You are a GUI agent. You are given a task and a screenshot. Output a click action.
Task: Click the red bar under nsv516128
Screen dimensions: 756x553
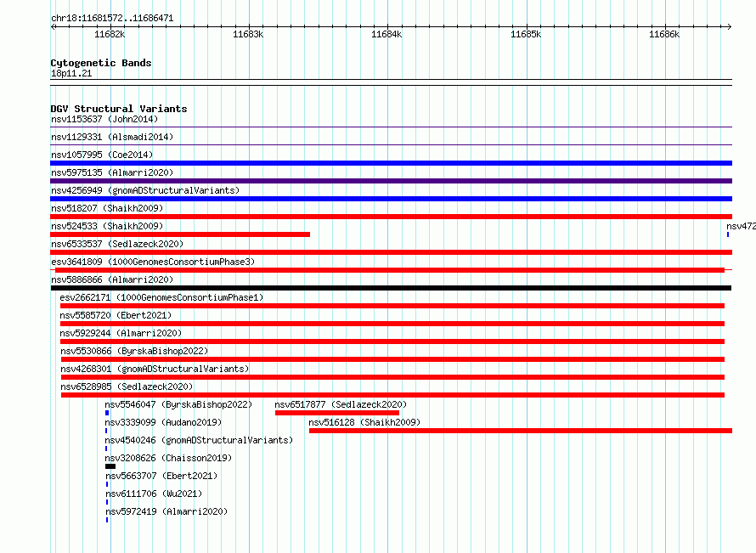[x=521, y=431]
